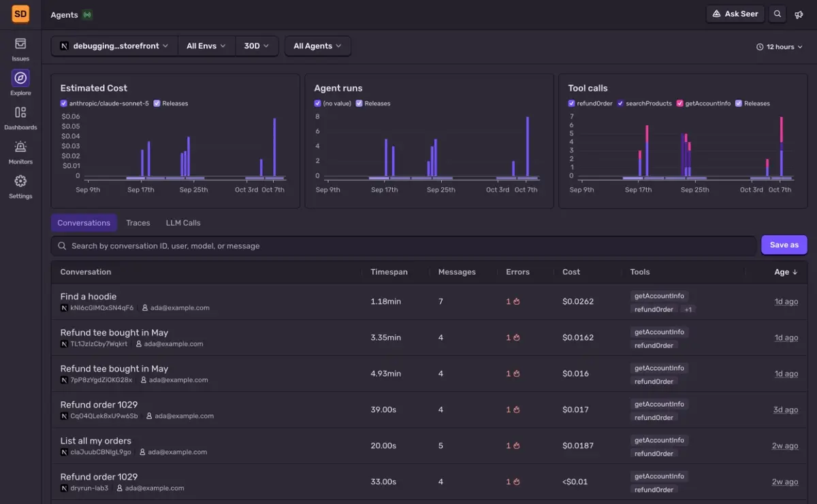Click the 4.93min timespan cell
Screen dimensions: 817x504
386,373
